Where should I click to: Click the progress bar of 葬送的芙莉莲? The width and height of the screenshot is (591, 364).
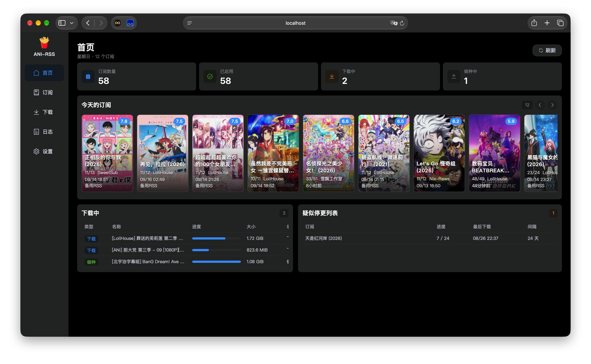(x=216, y=238)
